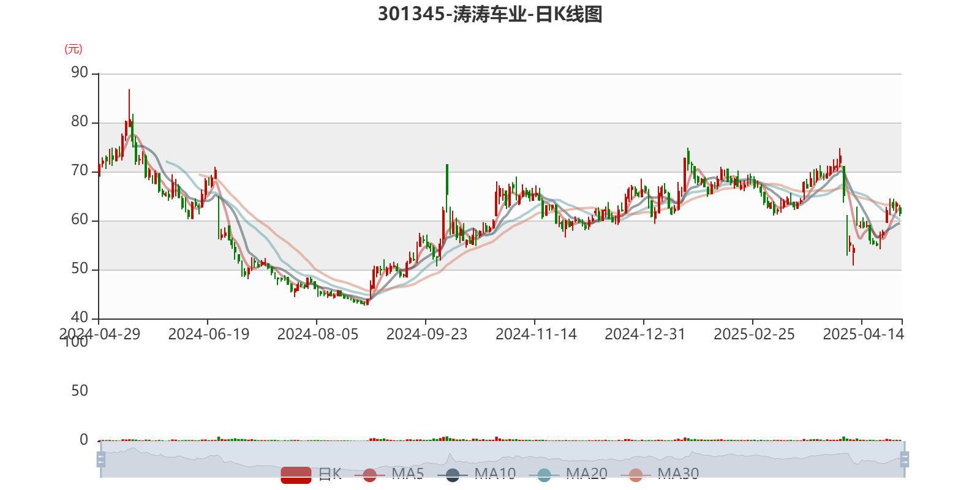Click the MA30 orange legend circle icon
This screenshot has width=980, height=490.
click(636, 475)
